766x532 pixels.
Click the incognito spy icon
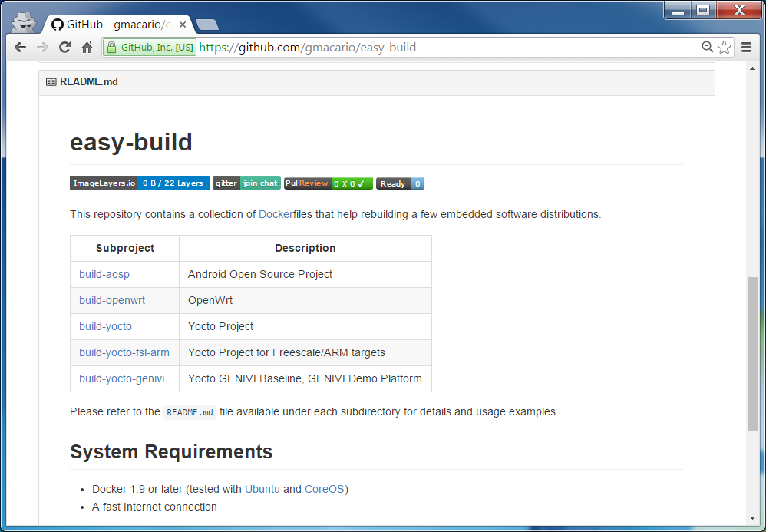[x=23, y=22]
